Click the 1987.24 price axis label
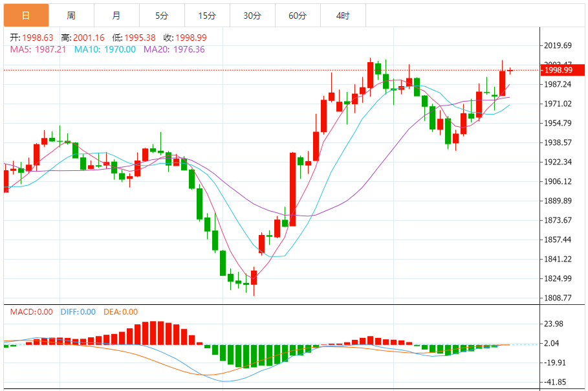This screenshot has width=588, height=391. click(558, 84)
